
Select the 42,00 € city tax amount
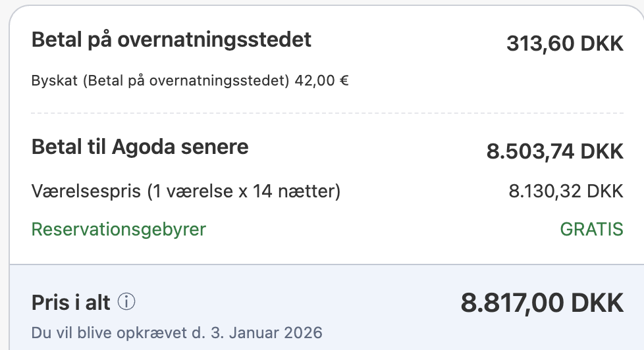pos(321,81)
